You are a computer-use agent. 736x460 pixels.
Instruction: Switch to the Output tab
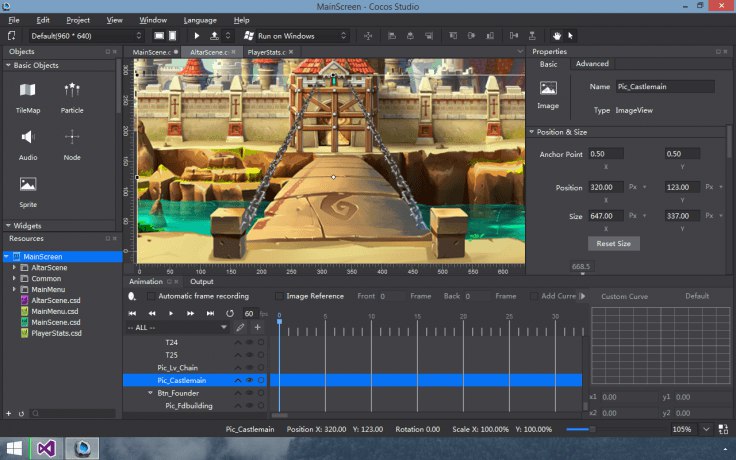201,282
